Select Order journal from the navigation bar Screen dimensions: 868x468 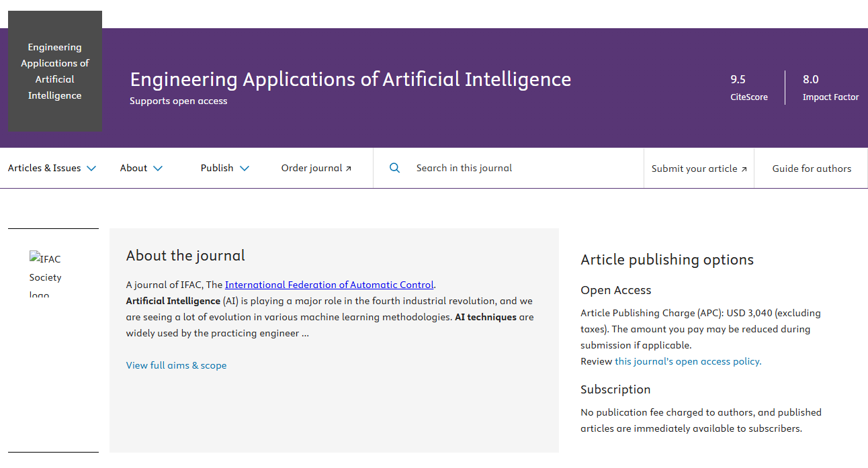[x=311, y=168]
